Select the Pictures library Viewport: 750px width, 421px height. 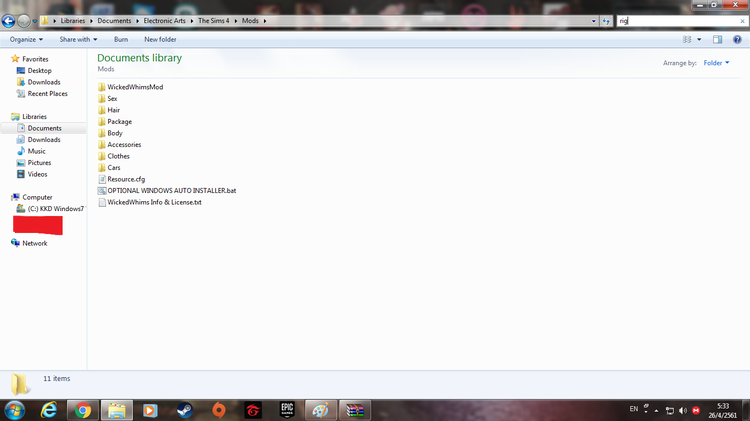(x=39, y=162)
